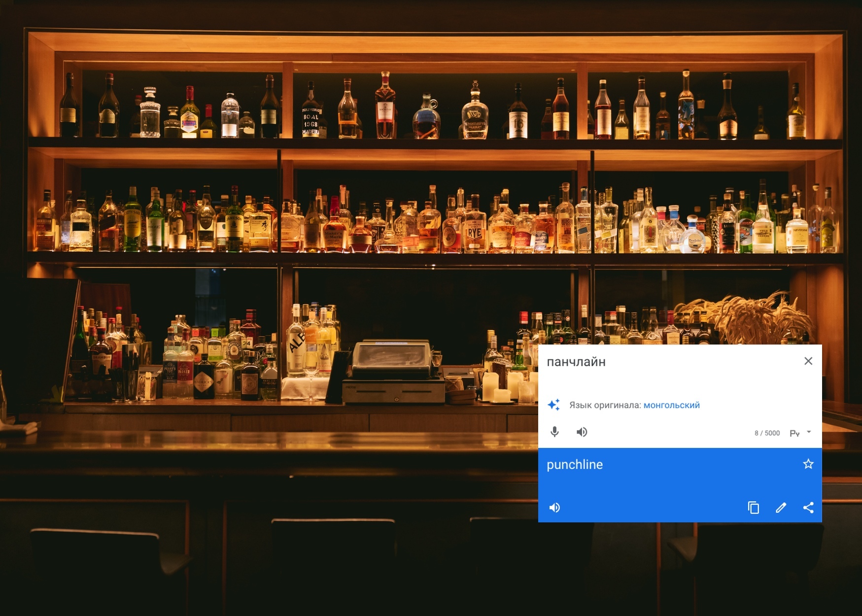
Task: Listen to the punchline translation
Action: 555,508
